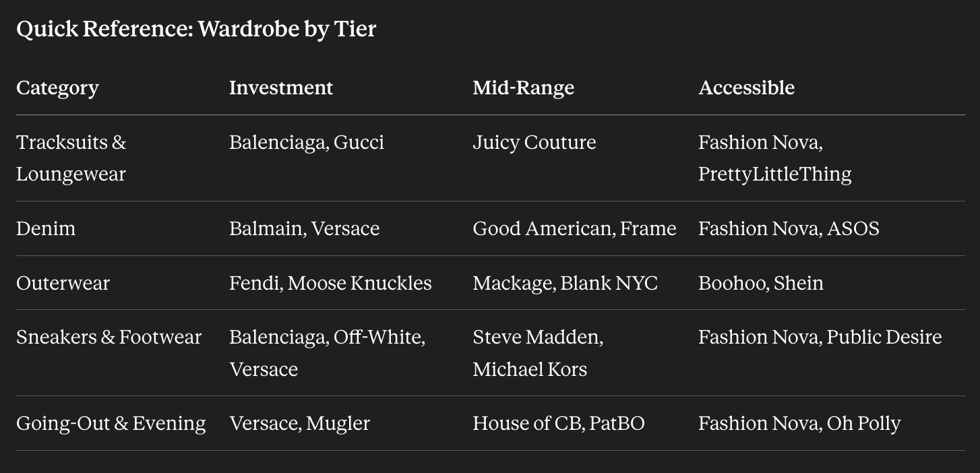Select the Outerwear category cell
The image size is (980, 473).
point(63,283)
